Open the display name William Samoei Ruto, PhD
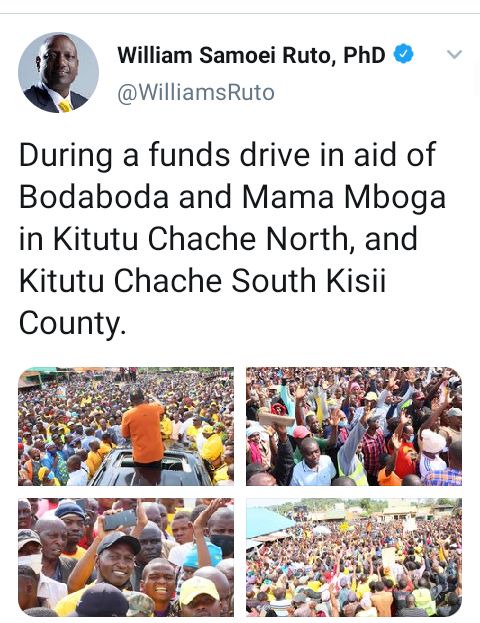This screenshot has height=623, width=480. (251, 55)
